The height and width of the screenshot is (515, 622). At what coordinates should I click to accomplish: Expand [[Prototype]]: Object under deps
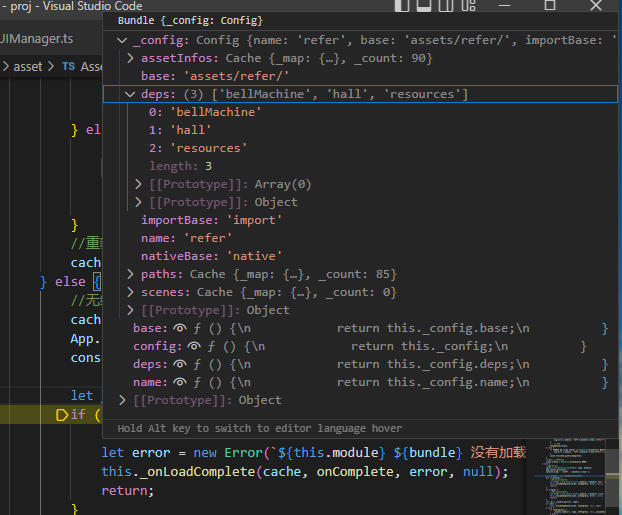tap(138, 202)
